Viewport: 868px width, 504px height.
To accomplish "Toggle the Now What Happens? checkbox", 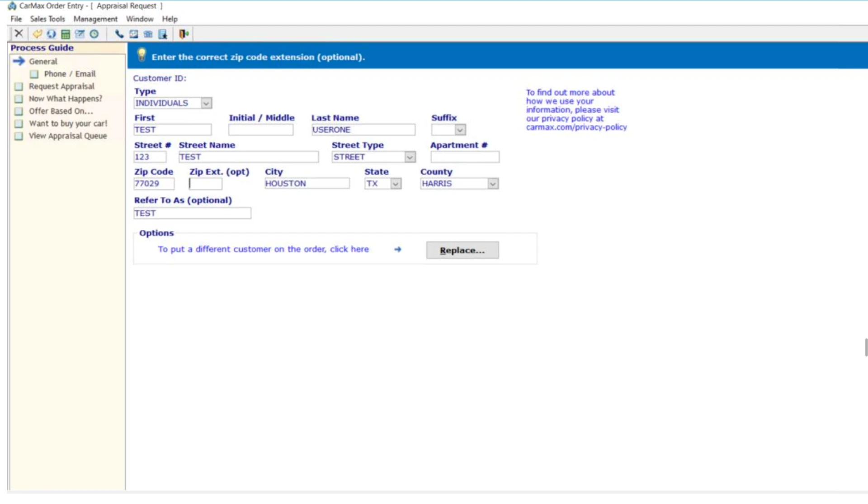I will click(x=19, y=99).
